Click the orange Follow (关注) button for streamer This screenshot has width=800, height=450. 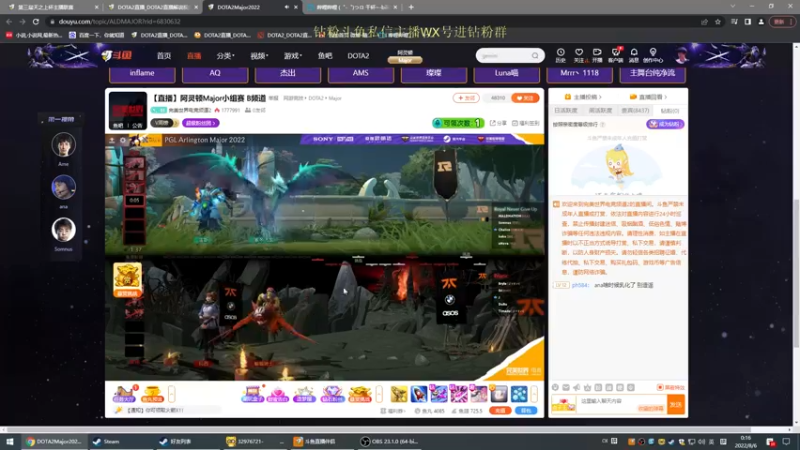[x=525, y=98]
